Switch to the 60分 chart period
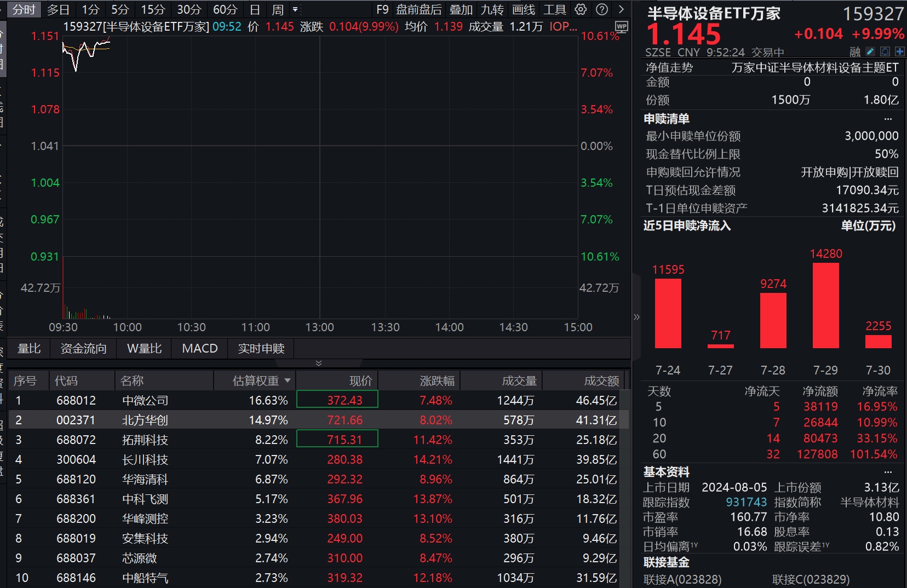The height and width of the screenshot is (588, 907). [x=225, y=9]
